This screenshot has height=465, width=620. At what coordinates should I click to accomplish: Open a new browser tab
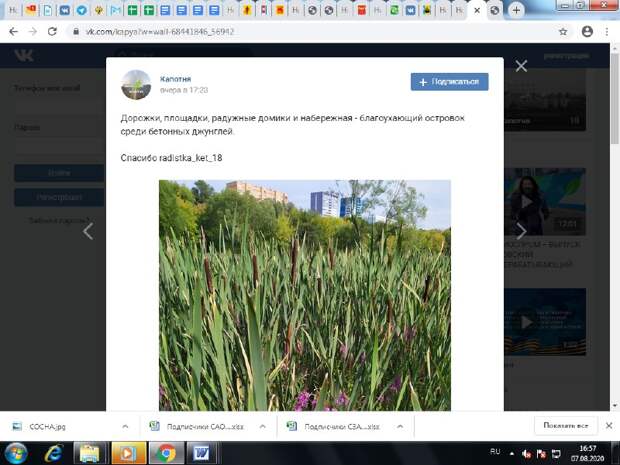click(516, 10)
